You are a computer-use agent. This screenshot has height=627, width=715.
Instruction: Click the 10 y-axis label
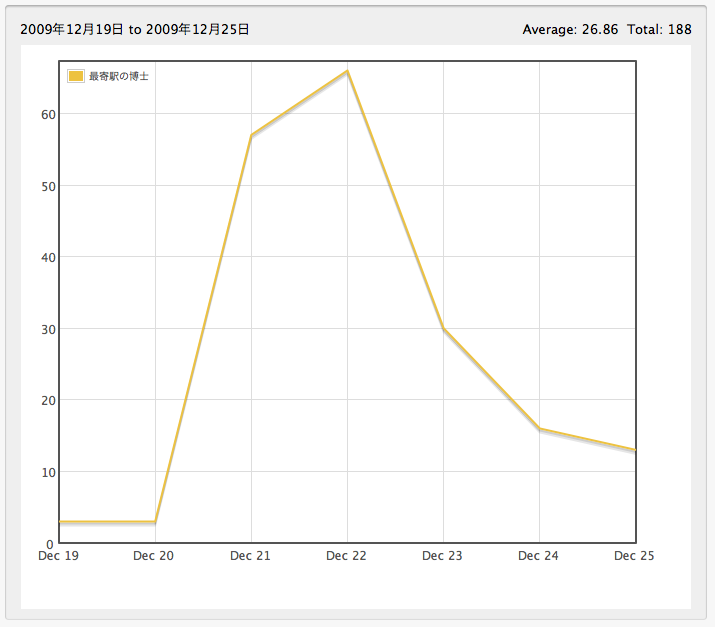[47, 472]
